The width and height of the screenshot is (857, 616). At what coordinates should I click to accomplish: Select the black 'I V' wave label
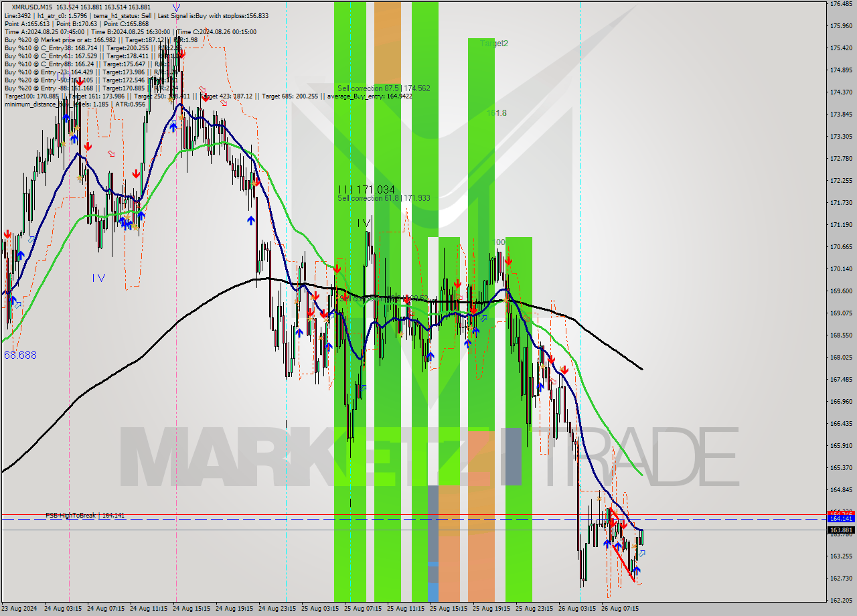(364, 222)
